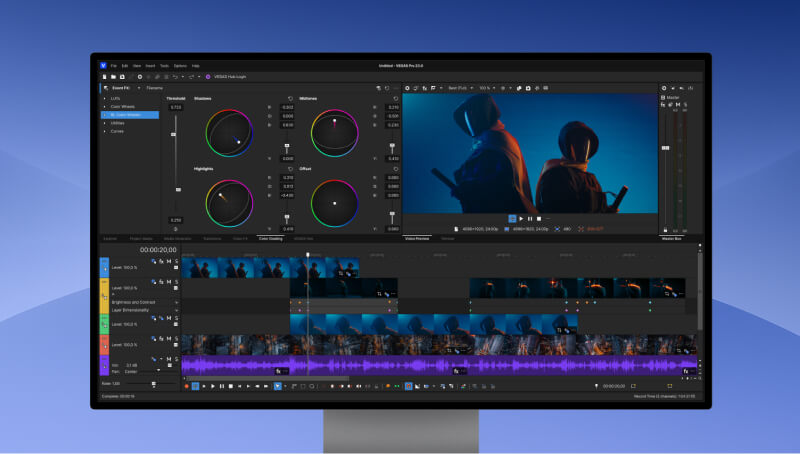Solo the first blue video track
This screenshot has width=800, height=454.
177,261
